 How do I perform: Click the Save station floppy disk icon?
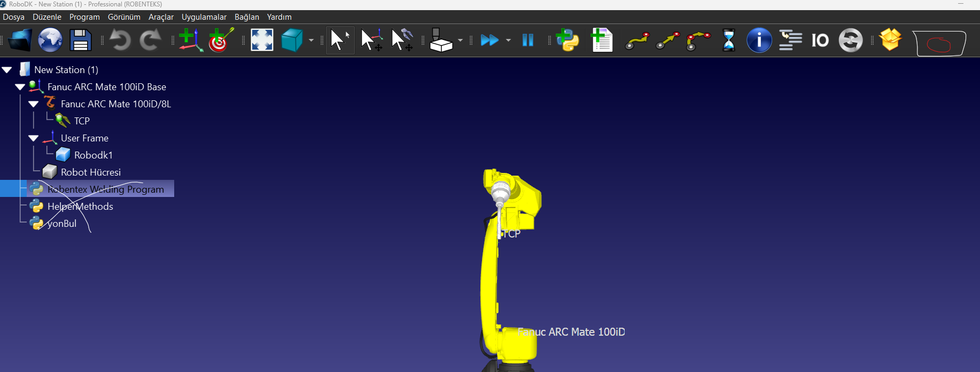(x=80, y=40)
